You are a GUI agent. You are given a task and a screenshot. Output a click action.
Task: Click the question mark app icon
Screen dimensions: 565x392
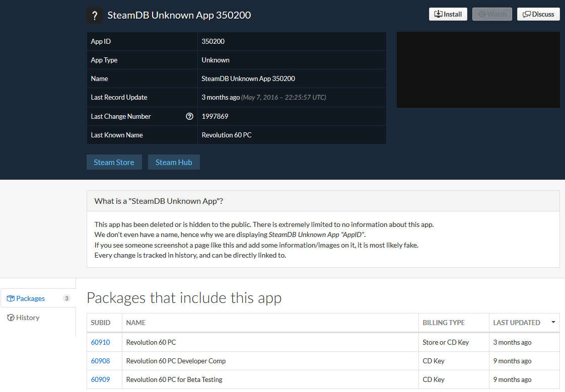coord(95,16)
